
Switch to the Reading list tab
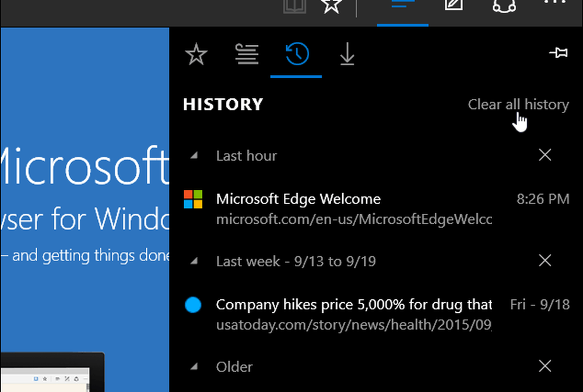pos(247,55)
